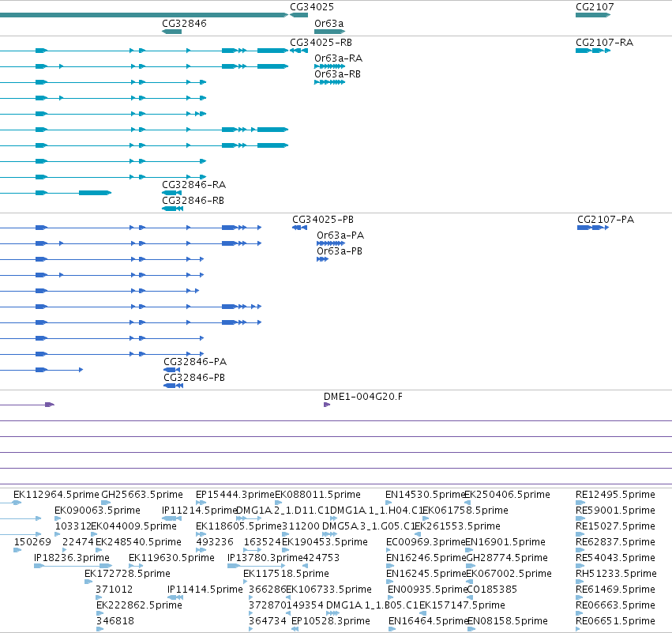Select the Or63a gene feature
Screen dimensions: 672x633
pyautogui.click(x=329, y=32)
